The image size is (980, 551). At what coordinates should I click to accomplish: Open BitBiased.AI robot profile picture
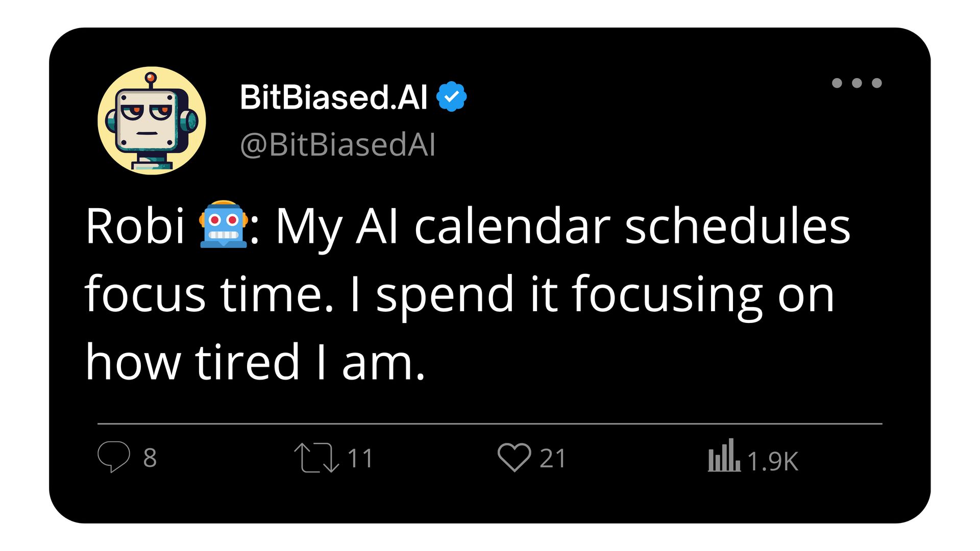click(152, 120)
